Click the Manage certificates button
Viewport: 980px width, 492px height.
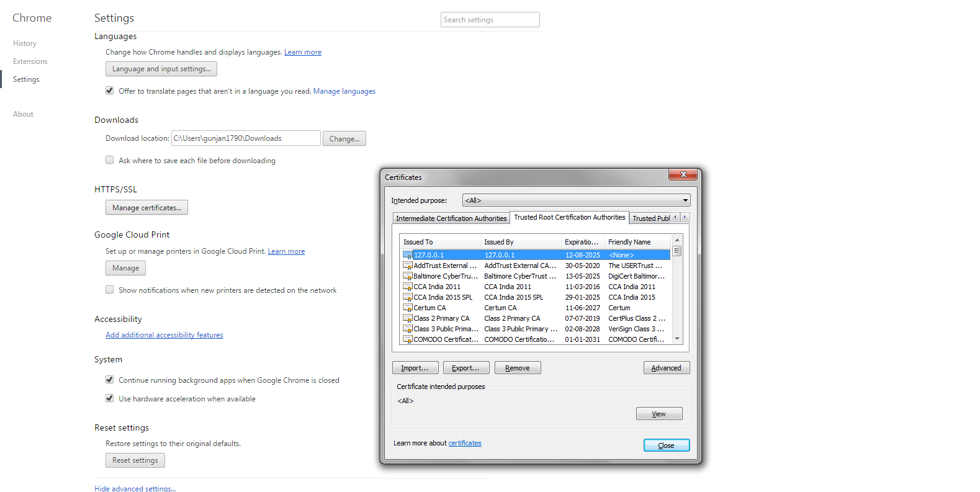coord(146,208)
